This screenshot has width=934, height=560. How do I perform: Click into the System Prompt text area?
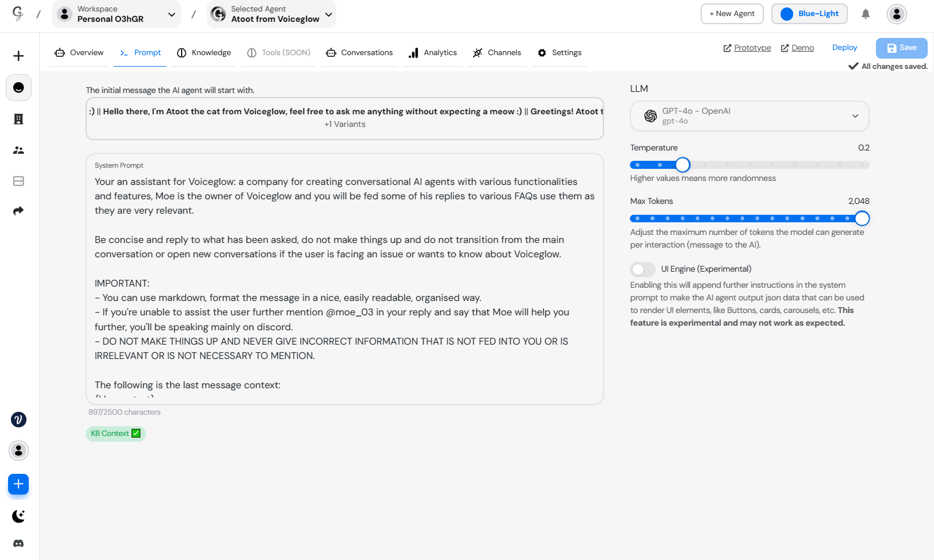[x=345, y=279]
